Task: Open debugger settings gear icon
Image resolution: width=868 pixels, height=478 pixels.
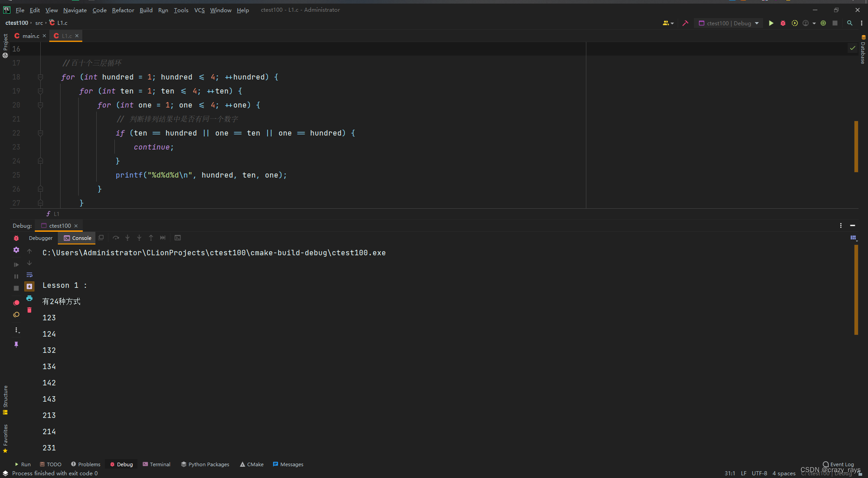Action: 16,250
